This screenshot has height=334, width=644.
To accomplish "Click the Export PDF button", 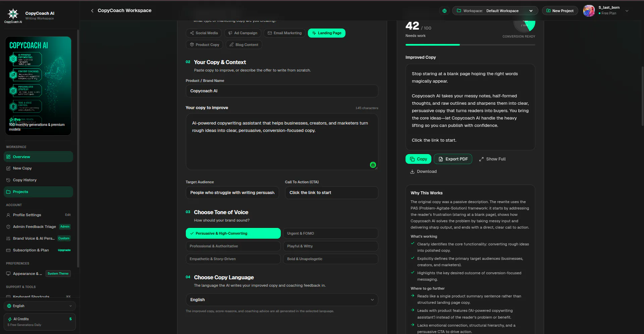I will (453, 159).
